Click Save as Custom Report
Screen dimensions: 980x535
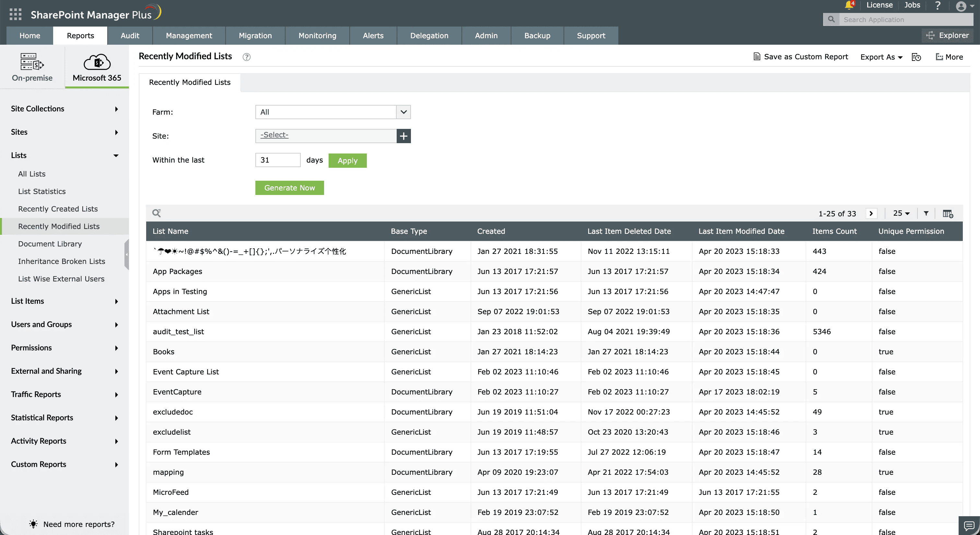click(x=801, y=57)
